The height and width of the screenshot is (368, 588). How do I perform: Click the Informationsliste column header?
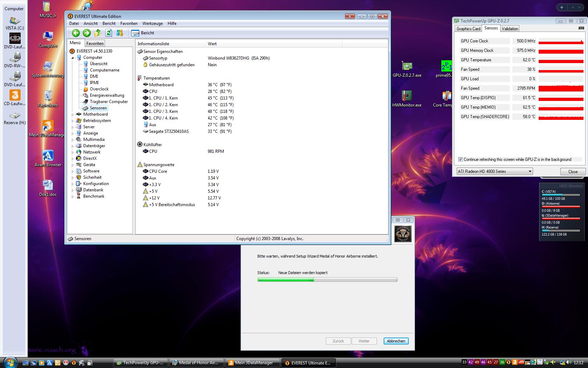click(170, 44)
